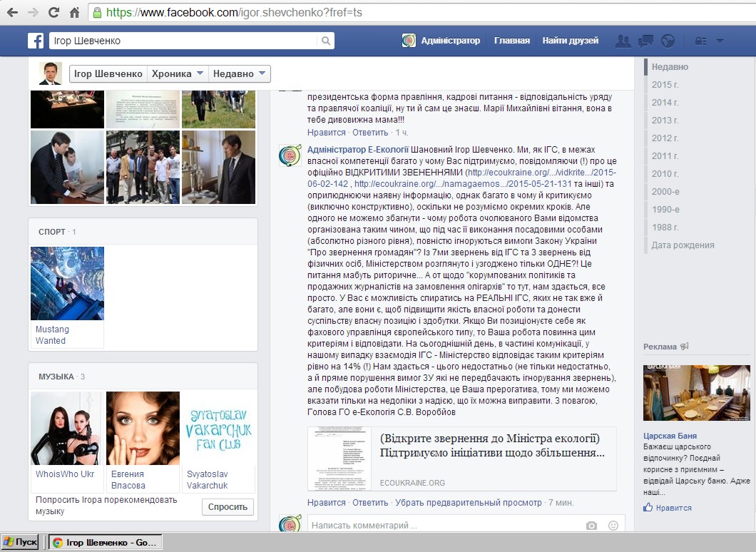The width and height of the screenshot is (756, 552).
Task: Click the Написать комментарий input field
Action: [446, 526]
